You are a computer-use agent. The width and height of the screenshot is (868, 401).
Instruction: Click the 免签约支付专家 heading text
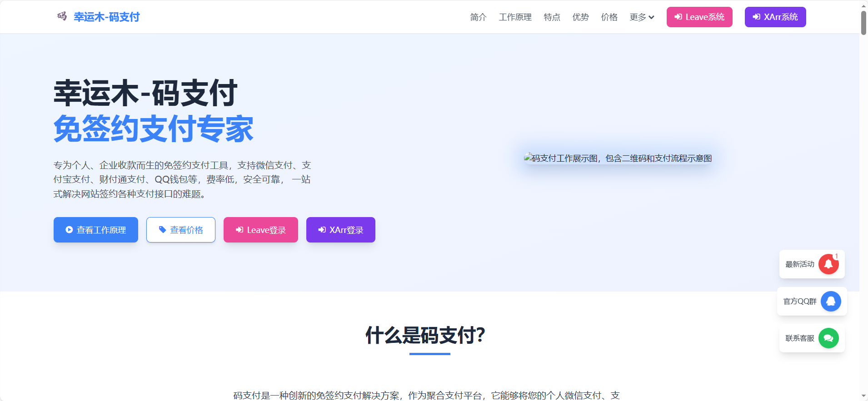coord(154,129)
